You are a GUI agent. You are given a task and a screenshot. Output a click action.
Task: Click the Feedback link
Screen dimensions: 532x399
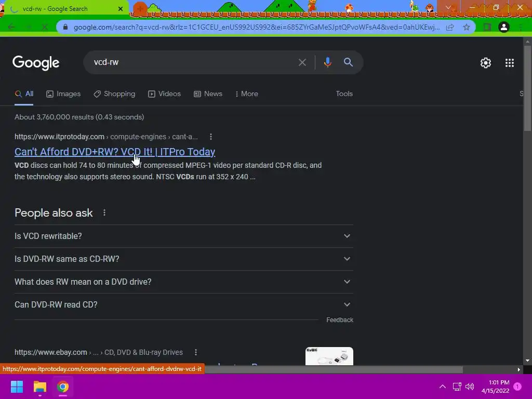(340, 320)
